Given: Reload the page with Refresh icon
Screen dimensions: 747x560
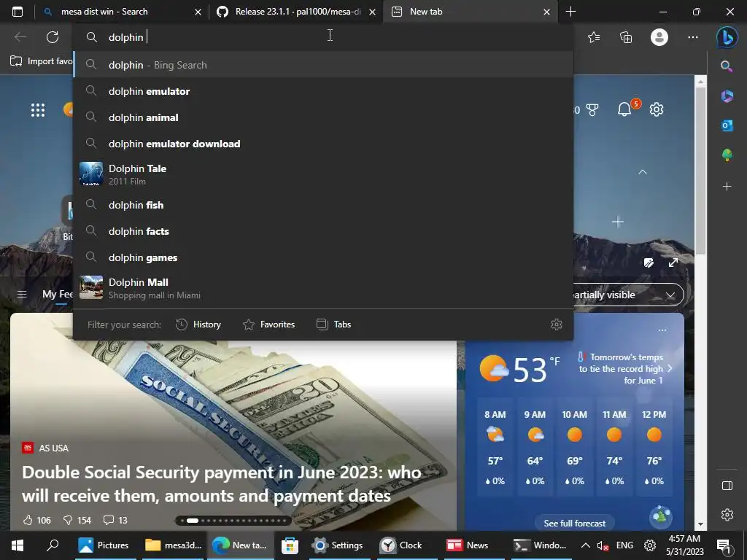Looking at the screenshot, I should pyautogui.click(x=53, y=37).
